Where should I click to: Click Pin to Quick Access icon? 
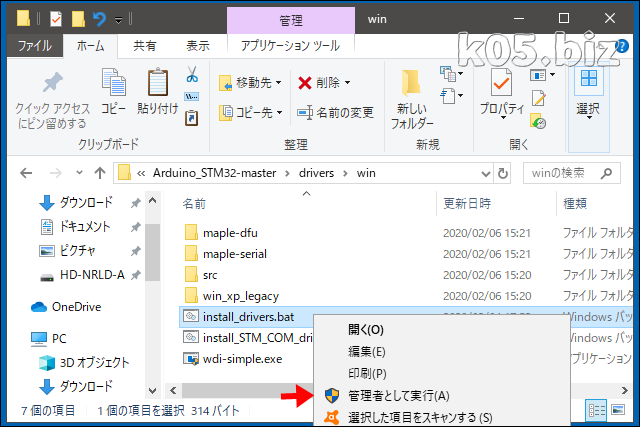tap(53, 82)
